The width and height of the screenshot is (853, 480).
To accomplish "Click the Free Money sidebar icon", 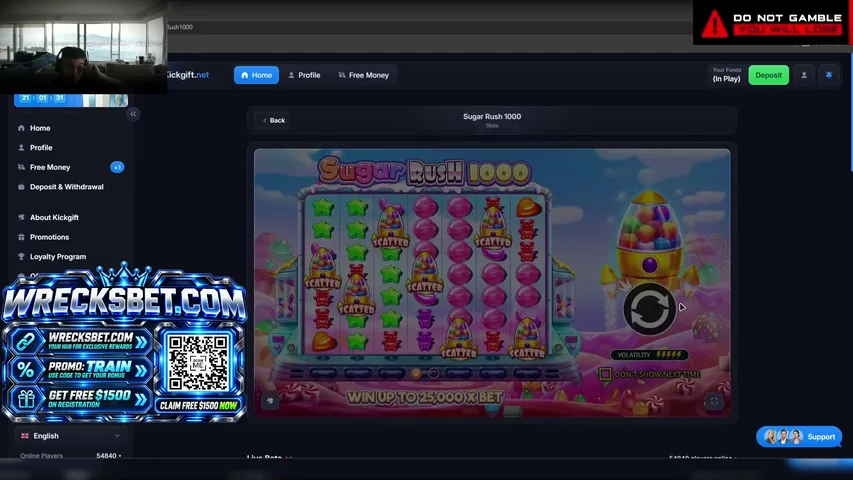I will (21, 167).
